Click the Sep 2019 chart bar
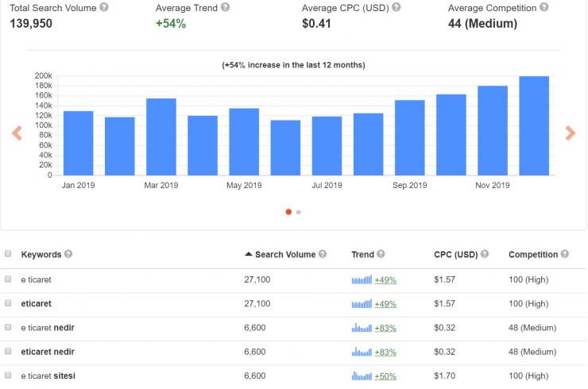Viewport: 588px width, 389px height. [410, 137]
